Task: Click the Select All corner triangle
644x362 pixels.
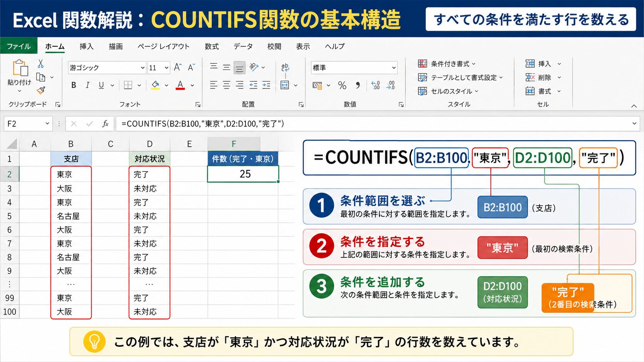Action: point(12,144)
